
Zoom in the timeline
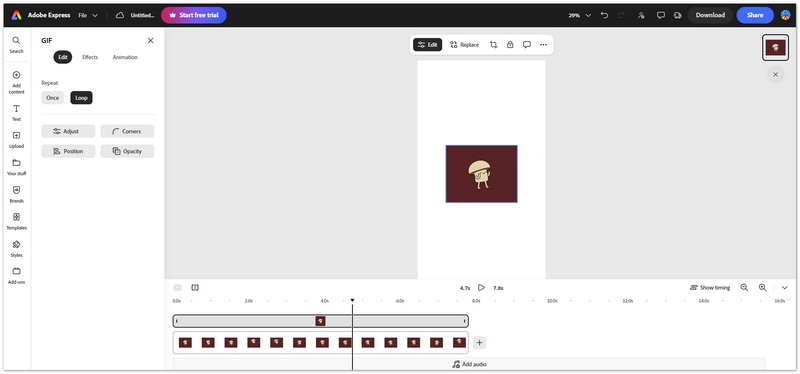[x=763, y=288]
